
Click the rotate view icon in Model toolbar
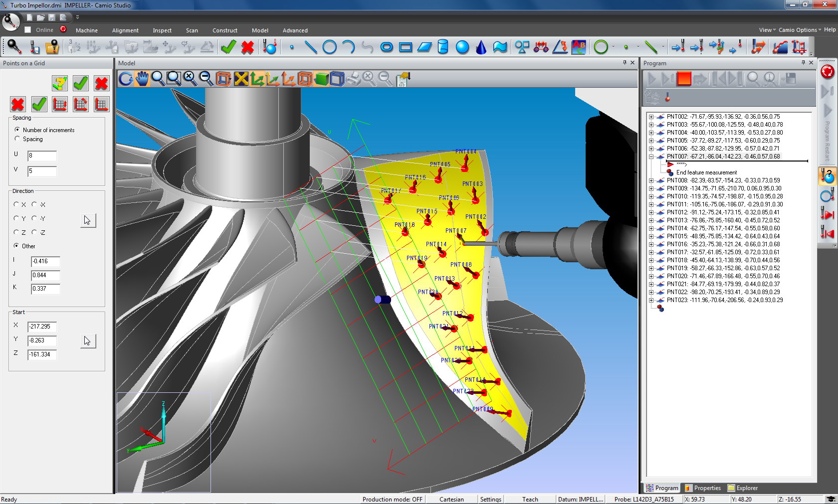(126, 79)
